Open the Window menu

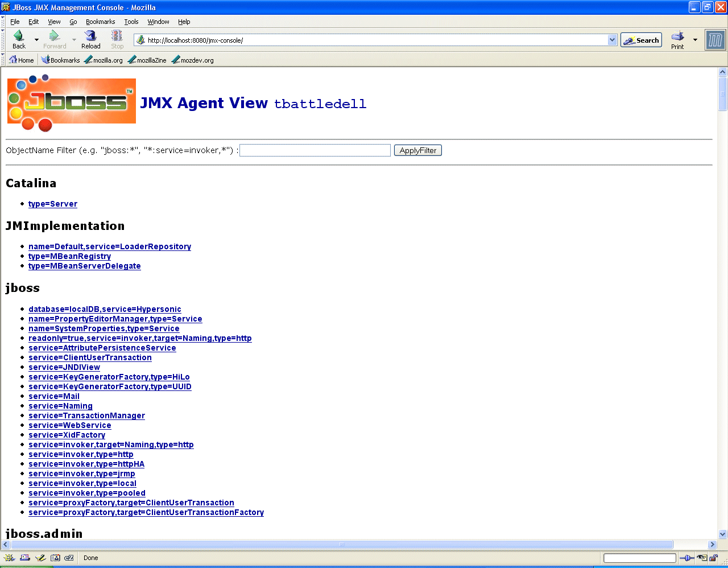click(158, 22)
